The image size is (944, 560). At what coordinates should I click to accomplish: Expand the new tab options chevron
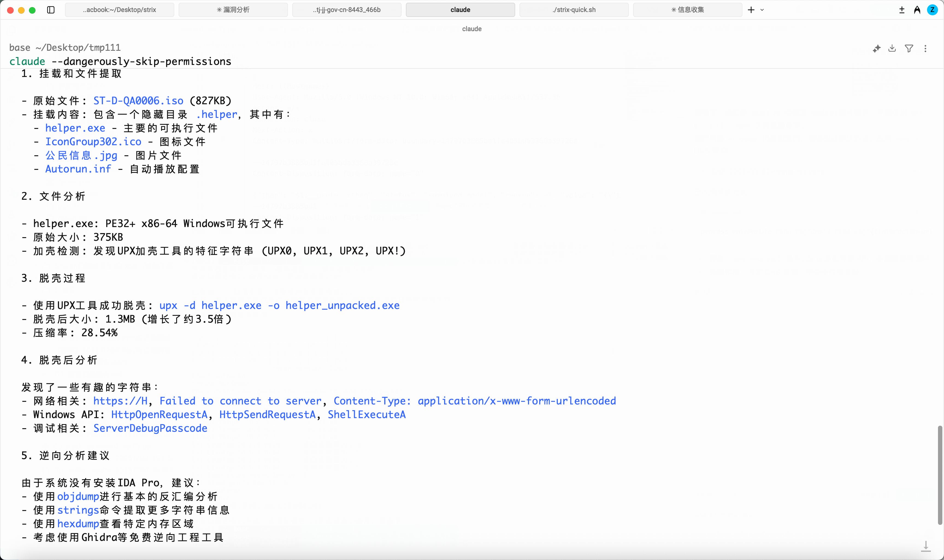[x=762, y=10]
